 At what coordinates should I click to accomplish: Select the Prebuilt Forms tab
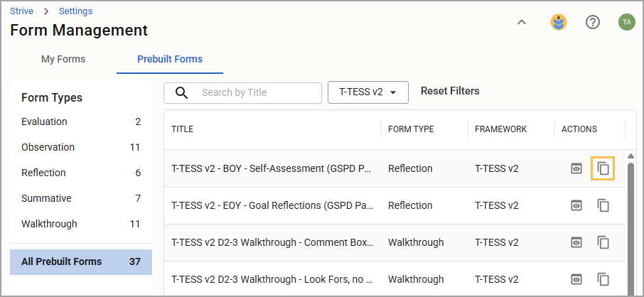170,59
